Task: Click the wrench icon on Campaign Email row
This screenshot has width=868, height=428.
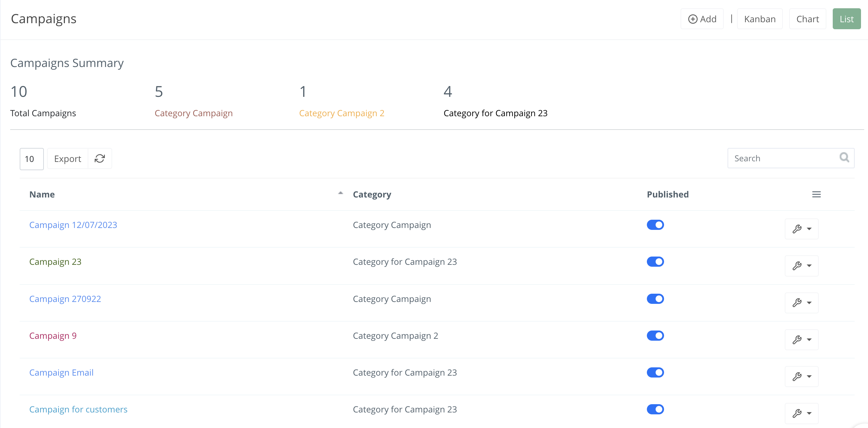Action: click(797, 377)
